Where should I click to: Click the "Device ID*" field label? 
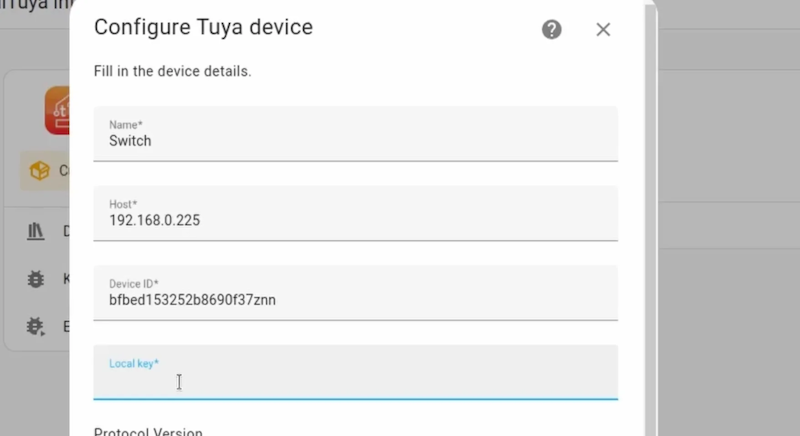coord(134,284)
